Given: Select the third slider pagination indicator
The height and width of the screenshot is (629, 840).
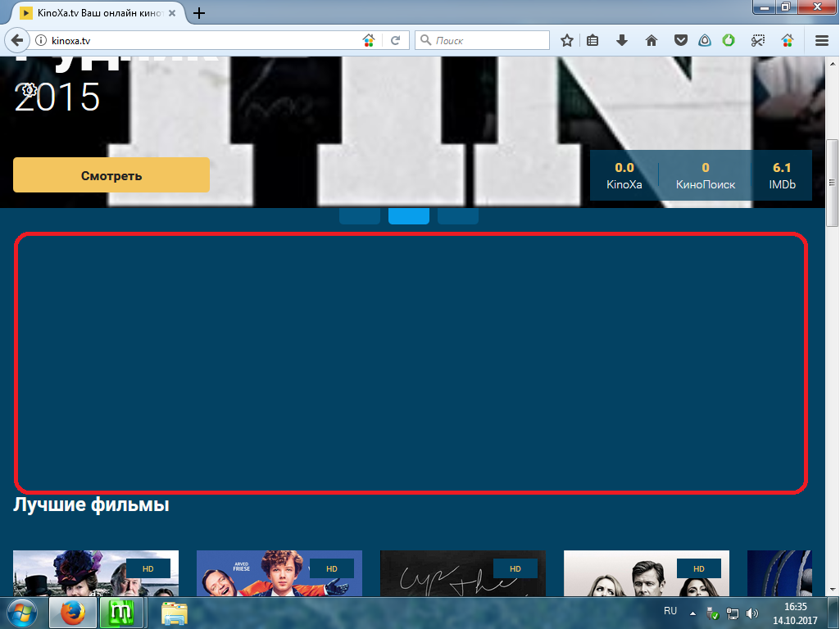Looking at the screenshot, I should click(458, 216).
